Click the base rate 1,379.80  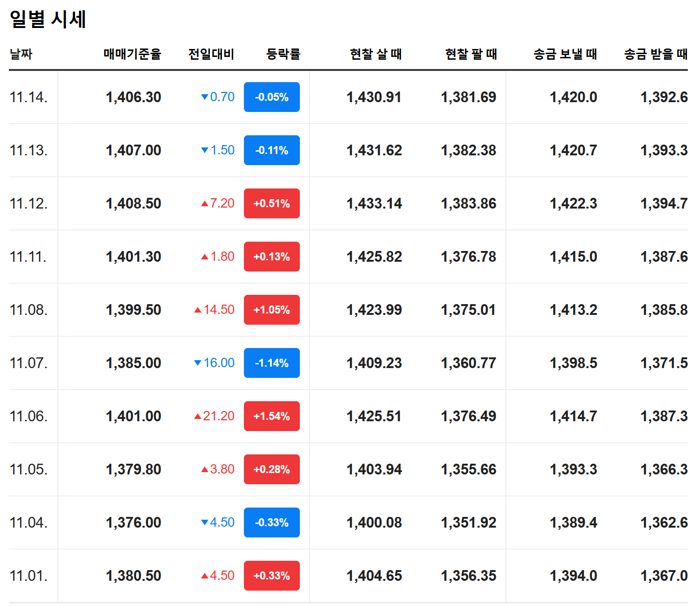pos(133,469)
